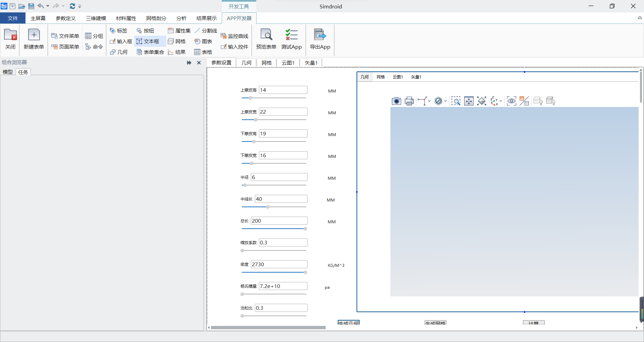Run 测试App to test the app
This screenshot has width=644, height=342.
(x=291, y=39)
